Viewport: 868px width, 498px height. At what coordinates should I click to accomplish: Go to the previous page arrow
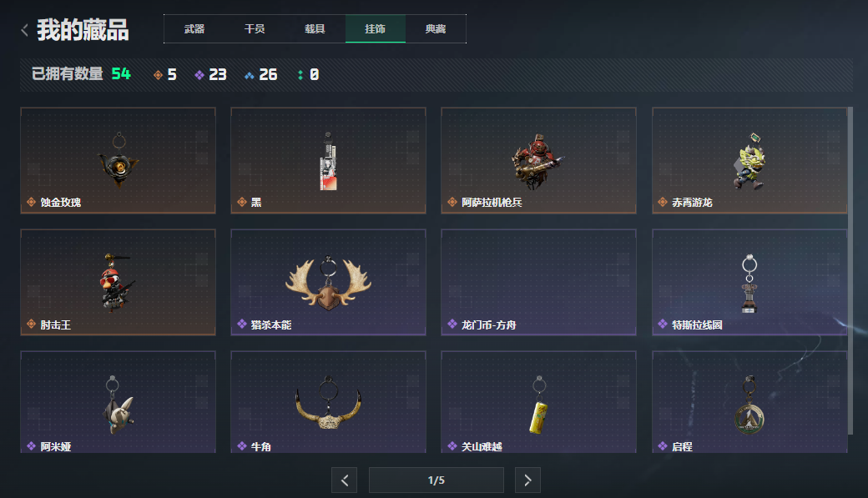(x=345, y=480)
